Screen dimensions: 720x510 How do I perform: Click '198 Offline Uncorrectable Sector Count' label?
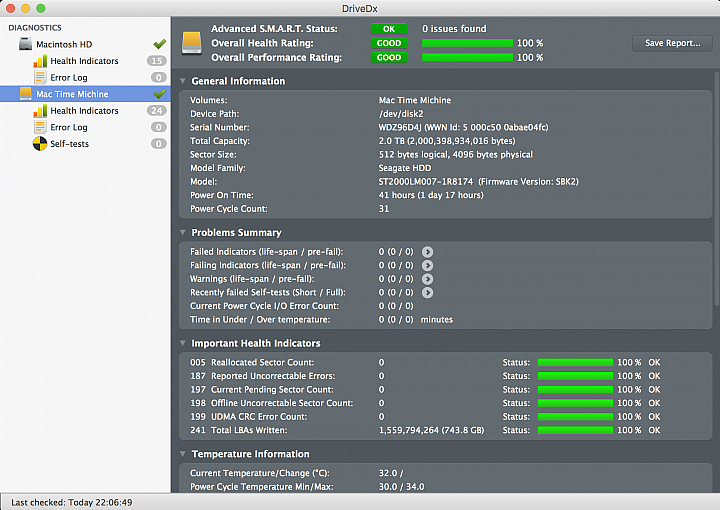pyautogui.click(x=272, y=403)
